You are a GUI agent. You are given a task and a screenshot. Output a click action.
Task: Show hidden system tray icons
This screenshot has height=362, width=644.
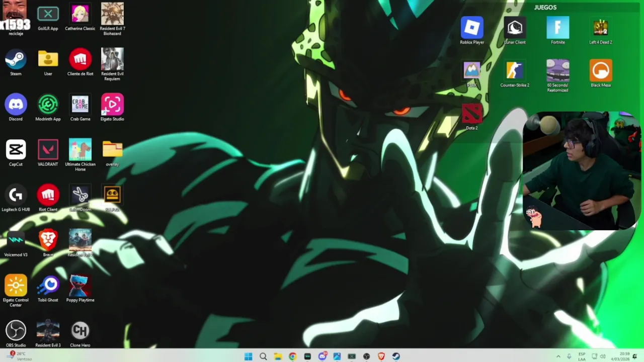coord(558,356)
